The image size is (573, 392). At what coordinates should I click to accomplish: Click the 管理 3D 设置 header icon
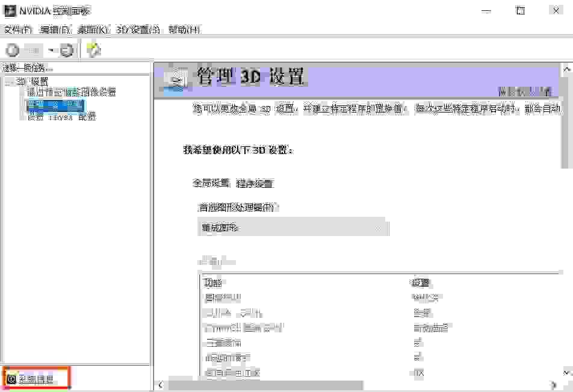(x=176, y=81)
